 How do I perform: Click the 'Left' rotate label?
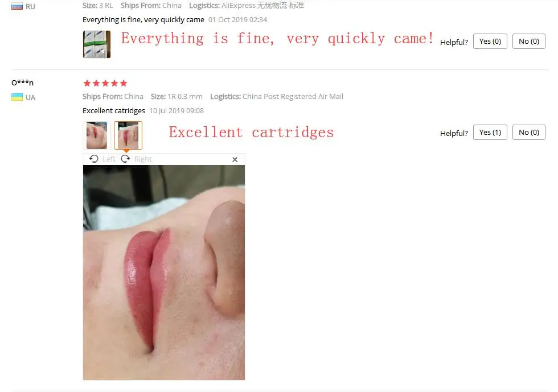coord(109,159)
